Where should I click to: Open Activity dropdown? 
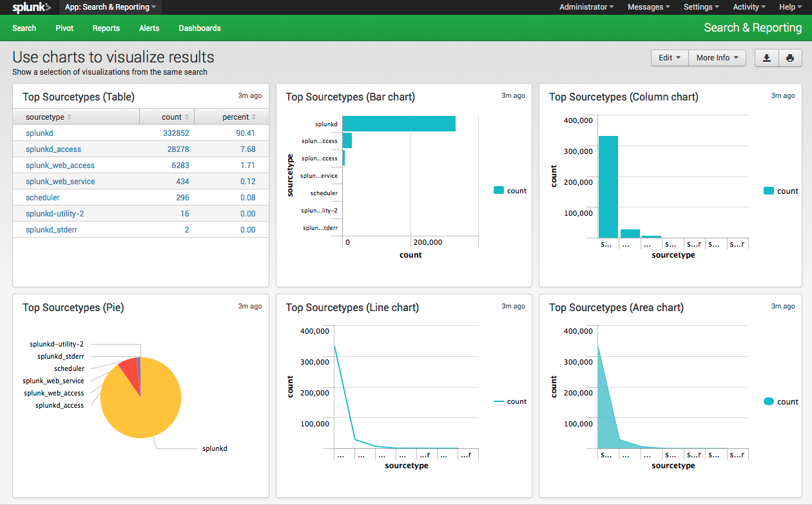[749, 7]
